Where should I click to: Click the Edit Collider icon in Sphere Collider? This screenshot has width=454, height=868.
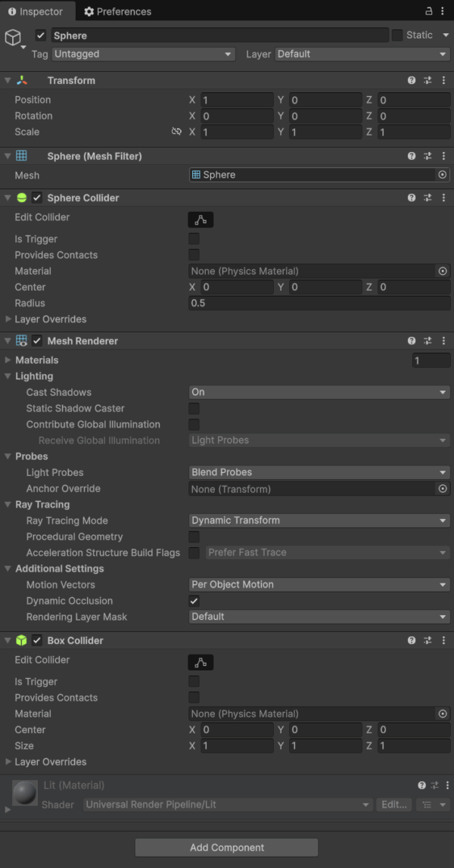pos(201,219)
